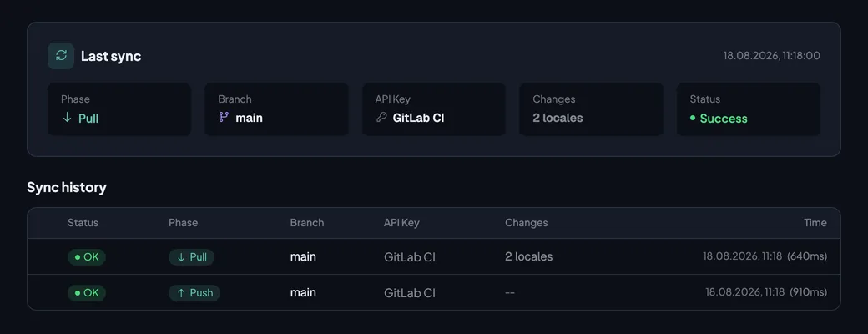Image resolution: width=868 pixels, height=334 pixels.
Task: Click the Time column header
Action: [815, 223]
